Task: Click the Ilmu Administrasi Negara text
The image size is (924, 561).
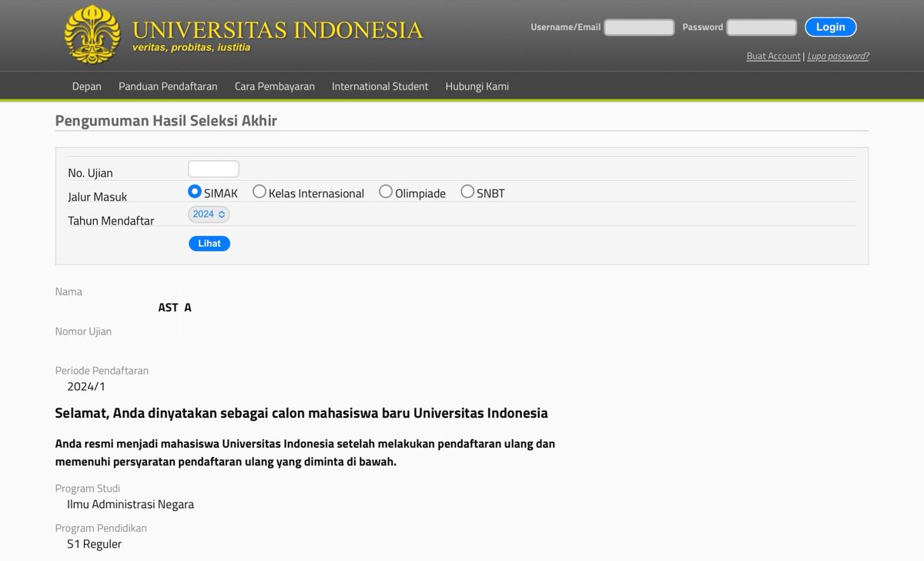Action: 130,505
